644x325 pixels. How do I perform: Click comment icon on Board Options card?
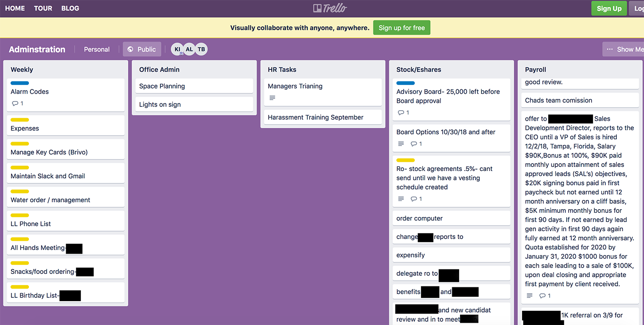coord(414,144)
